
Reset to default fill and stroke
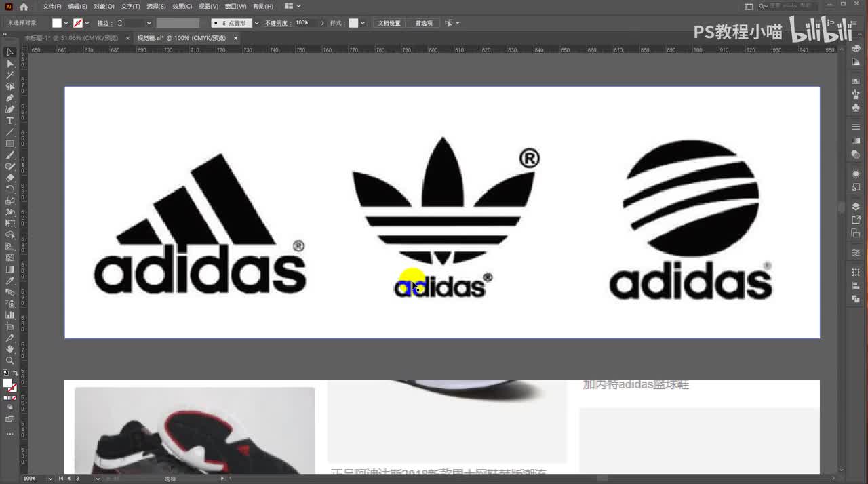(6, 372)
